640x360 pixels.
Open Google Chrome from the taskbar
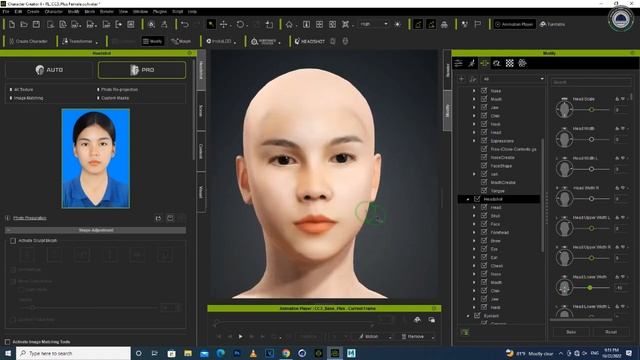(286, 353)
